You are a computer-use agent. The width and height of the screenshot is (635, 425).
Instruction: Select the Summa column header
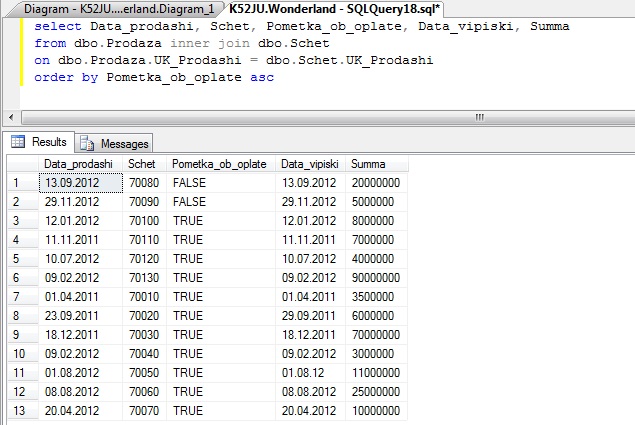coord(377,164)
